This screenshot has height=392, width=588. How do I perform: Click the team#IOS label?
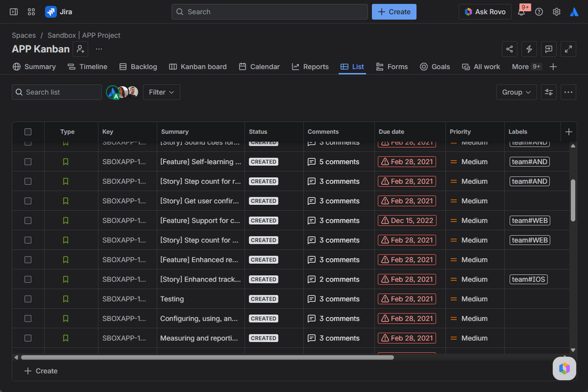pos(529,280)
